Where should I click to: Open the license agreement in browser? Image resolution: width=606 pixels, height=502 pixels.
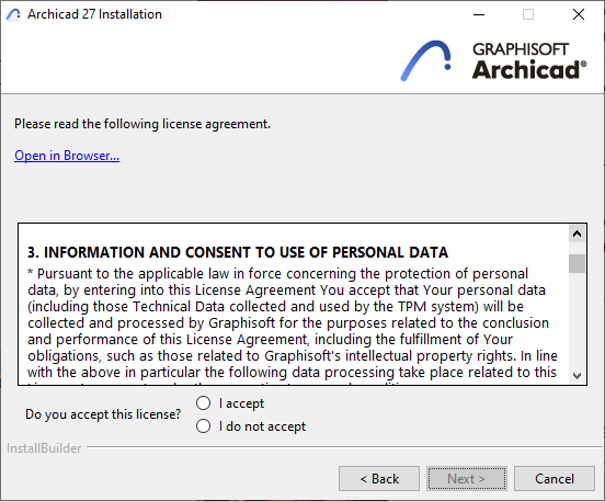67,155
